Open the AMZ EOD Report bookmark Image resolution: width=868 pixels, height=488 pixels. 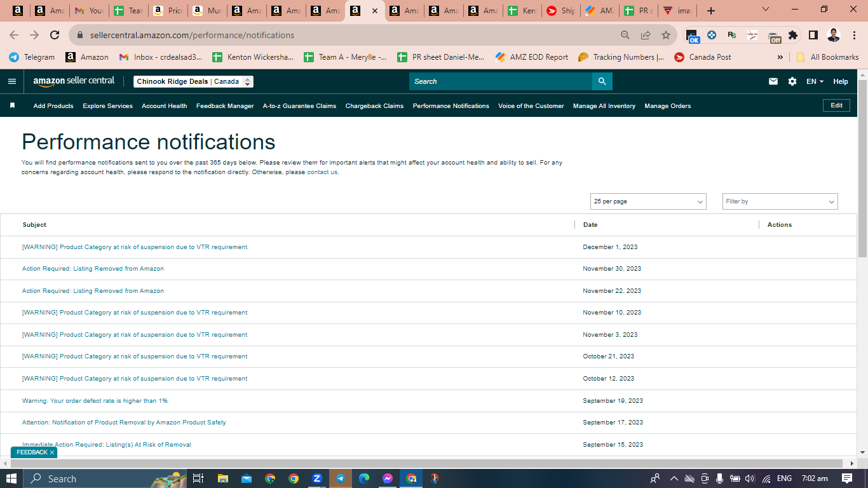(531, 57)
